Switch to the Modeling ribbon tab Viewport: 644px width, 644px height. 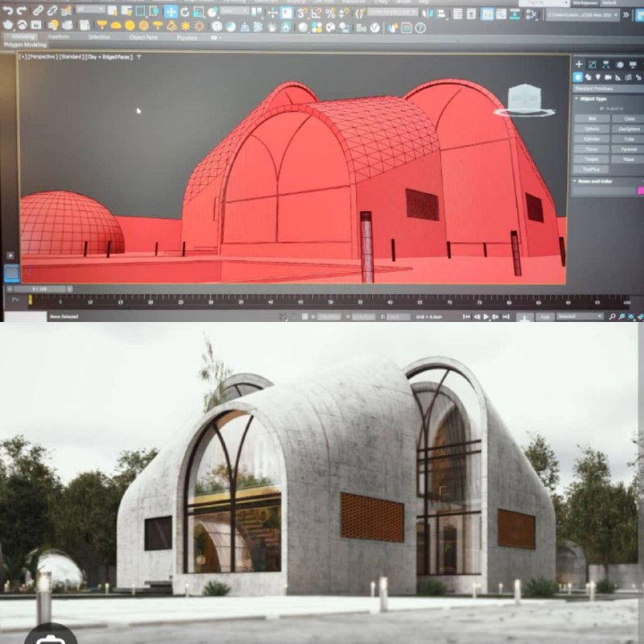pos(23,36)
